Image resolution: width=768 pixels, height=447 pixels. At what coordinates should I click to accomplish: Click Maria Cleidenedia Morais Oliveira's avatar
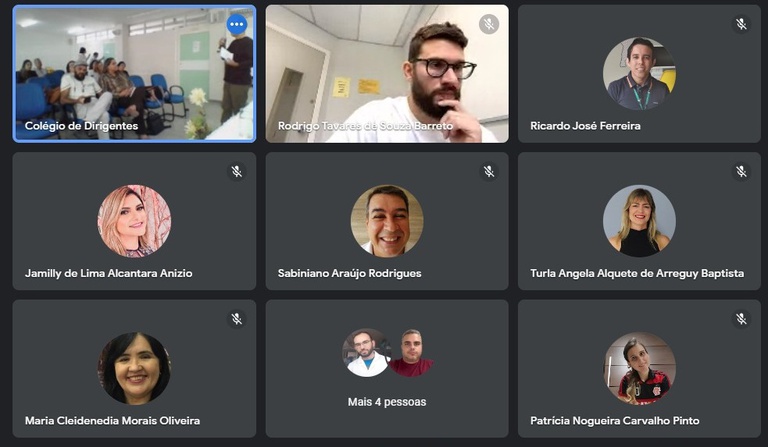point(134,368)
